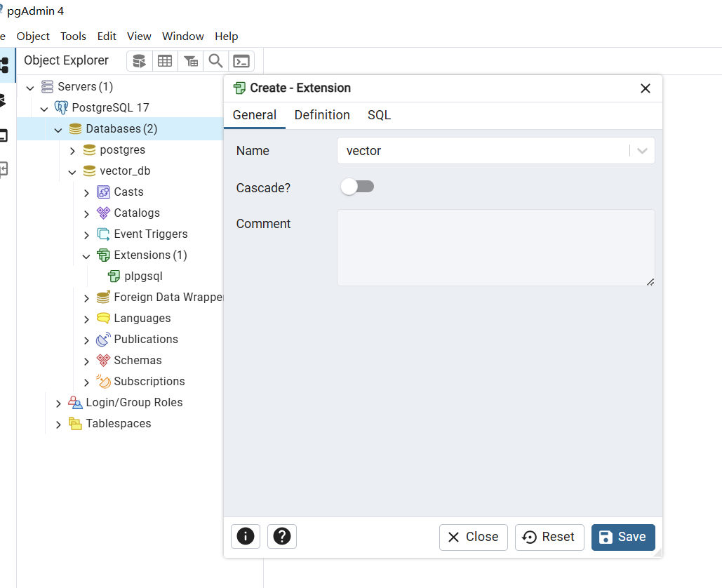Select the Subscriptions label in tree

click(149, 381)
